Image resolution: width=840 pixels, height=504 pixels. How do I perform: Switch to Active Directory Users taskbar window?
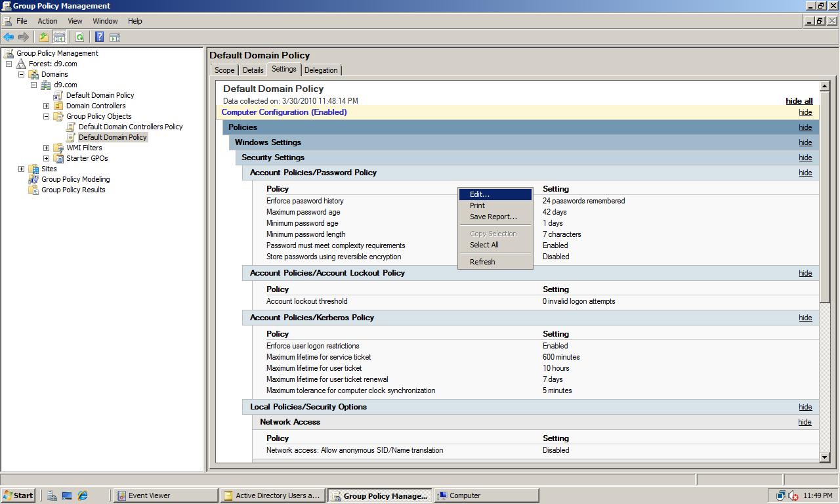(x=273, y=495)
